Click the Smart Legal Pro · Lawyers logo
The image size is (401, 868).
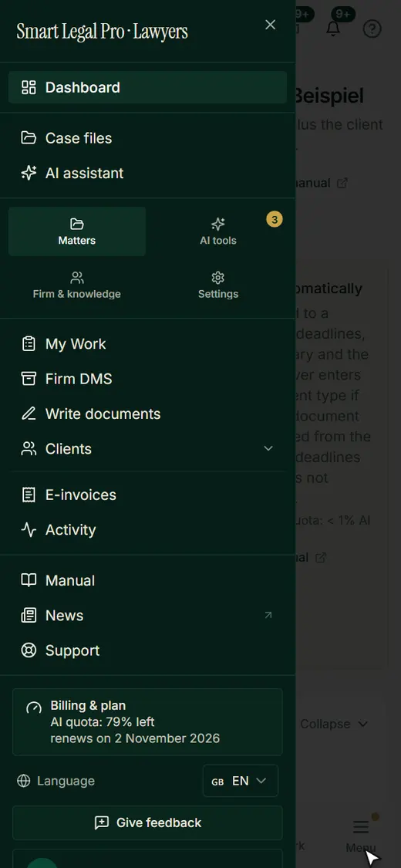(x=103, y=31)
